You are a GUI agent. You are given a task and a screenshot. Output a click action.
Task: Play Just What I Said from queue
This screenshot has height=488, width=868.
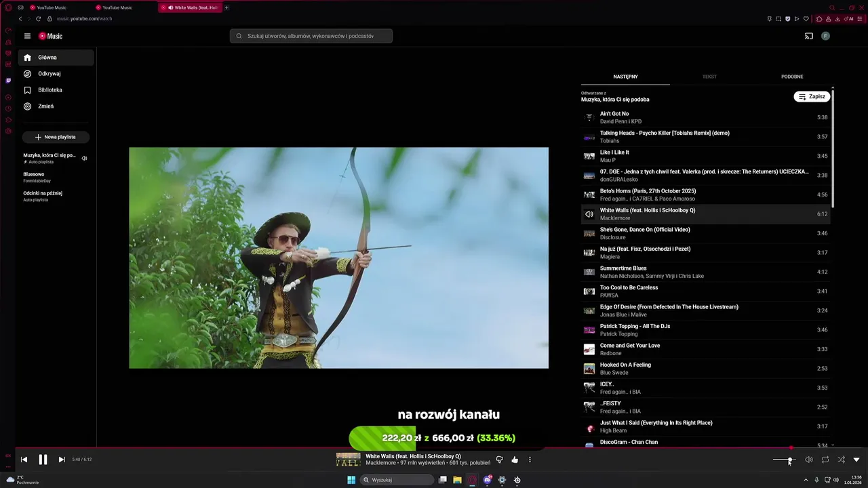pyautogui.click(x=705, y=426)
